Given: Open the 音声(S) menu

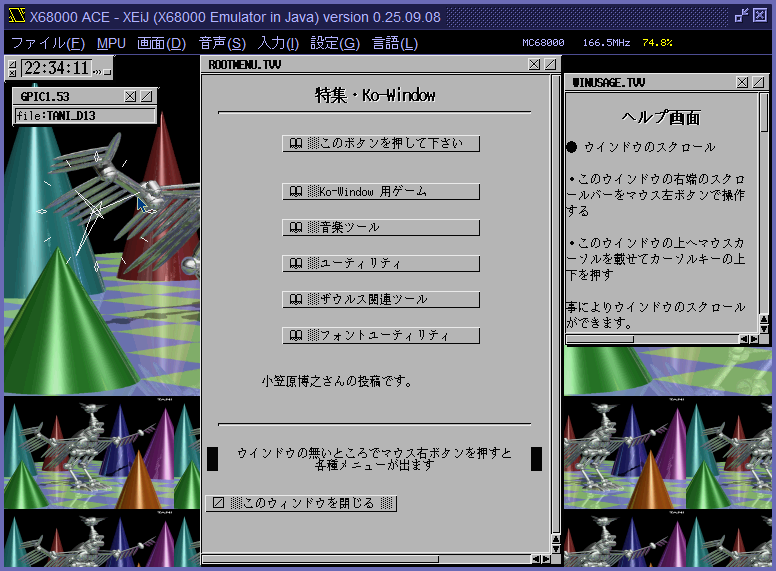Looking at the screenshot, I should [222, 43].
